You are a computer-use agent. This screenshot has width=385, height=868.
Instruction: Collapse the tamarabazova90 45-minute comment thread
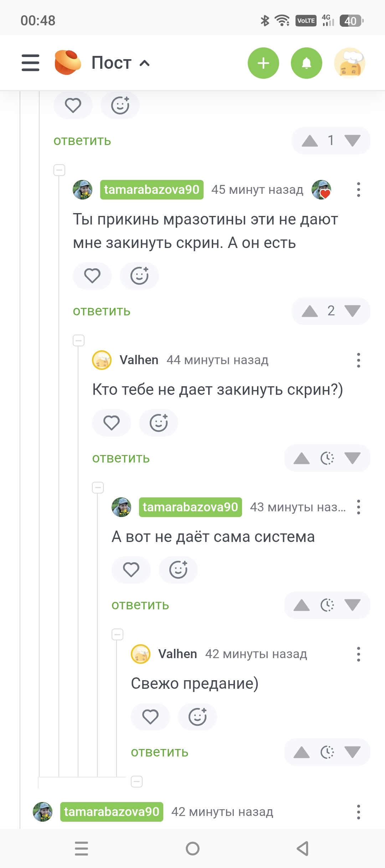pos(60,170)
